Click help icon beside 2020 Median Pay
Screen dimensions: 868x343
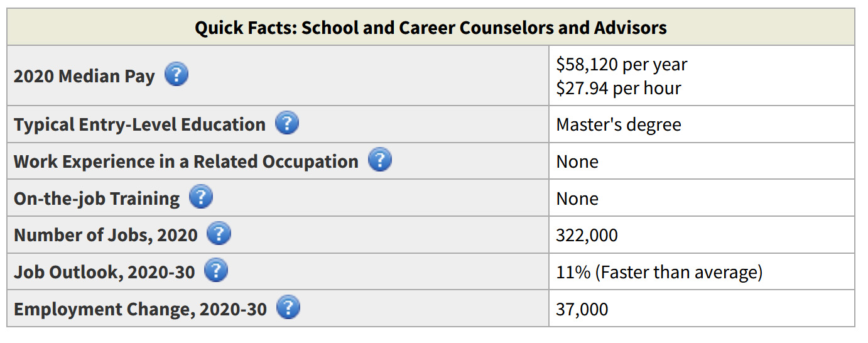176,75
